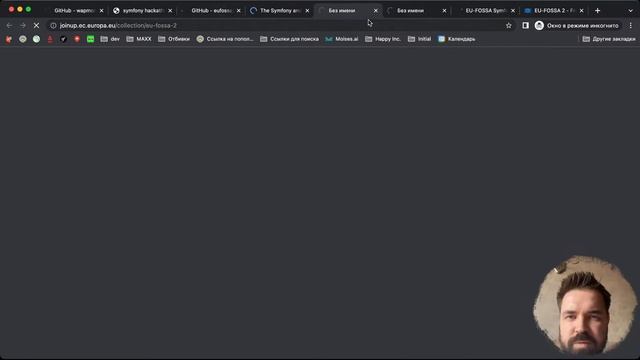The width and height of the screenshot is (640, 360).
Task: Open the Initial bookmarks folder
Action: point(420,39)
